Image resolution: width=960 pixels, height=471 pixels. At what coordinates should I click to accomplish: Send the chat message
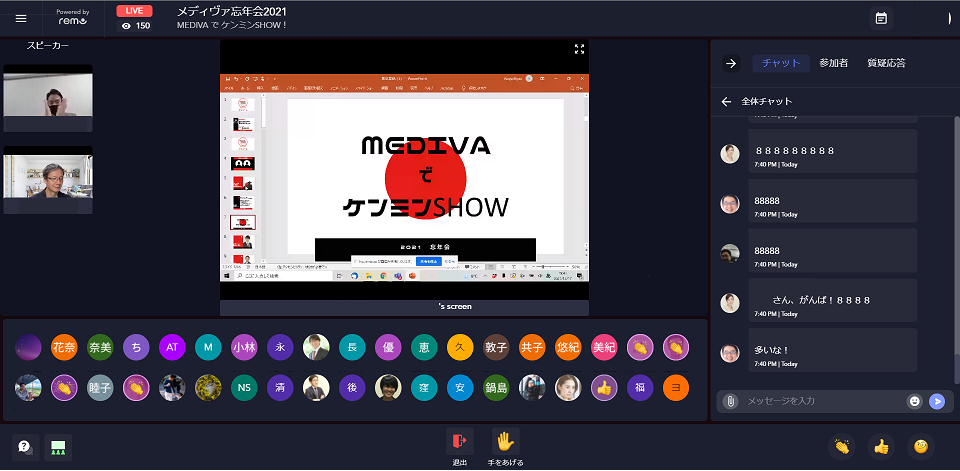[937, 401]
